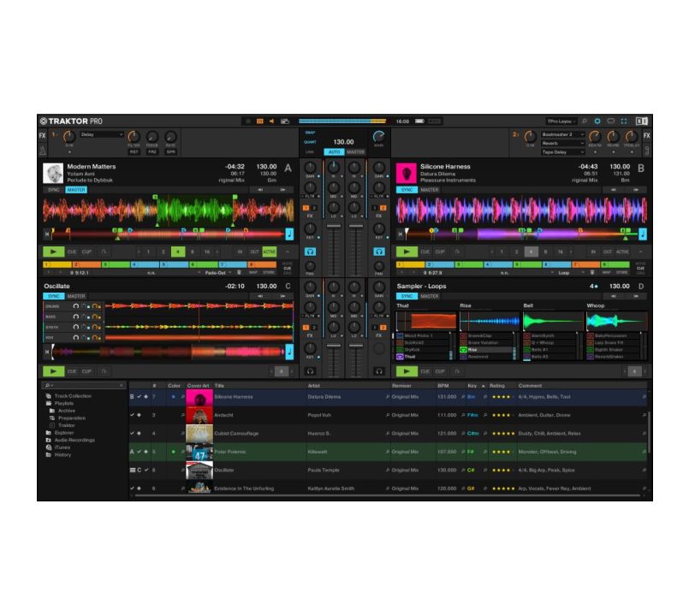The height and width of the screenshot is (616, 689).
Task: Click the Track Collection icon in browser
Action: point(48,396)
